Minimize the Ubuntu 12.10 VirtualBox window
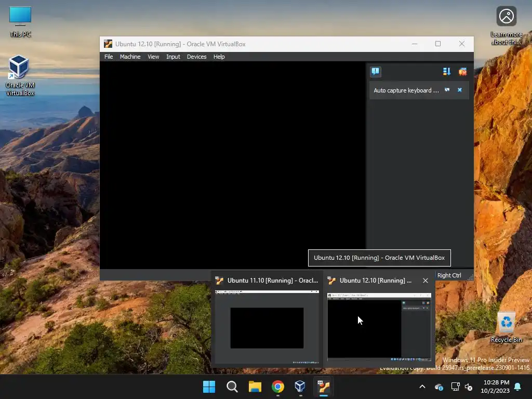This screenshot has height=399, width=532. click(415, 44)
